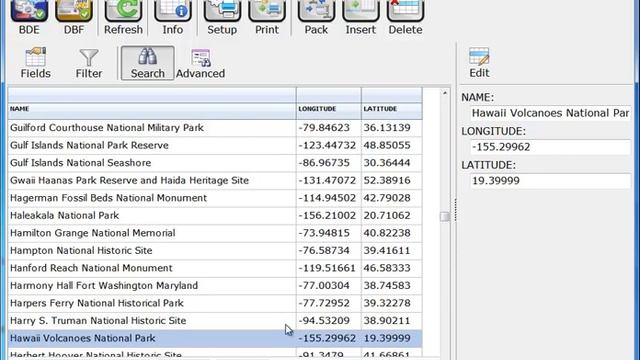Screen dimensions: 640x360
Task: Toggle the Search binoculars button
Action: click(147, 63)
